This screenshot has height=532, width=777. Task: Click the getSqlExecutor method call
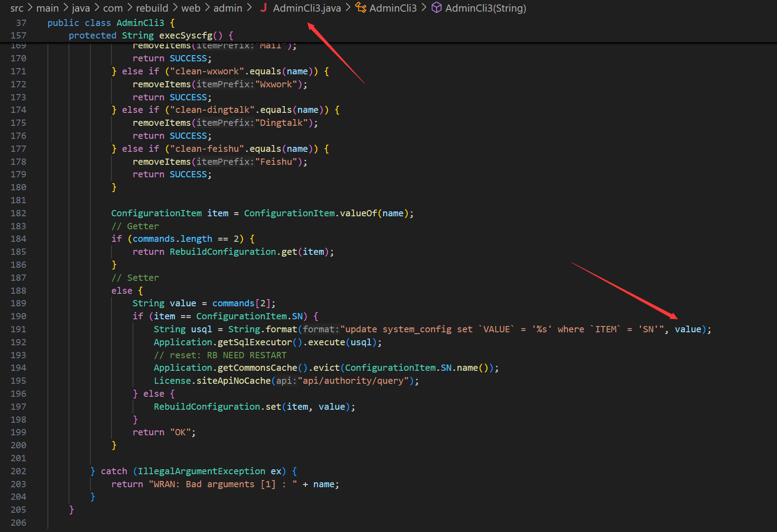tap(254, 342)
